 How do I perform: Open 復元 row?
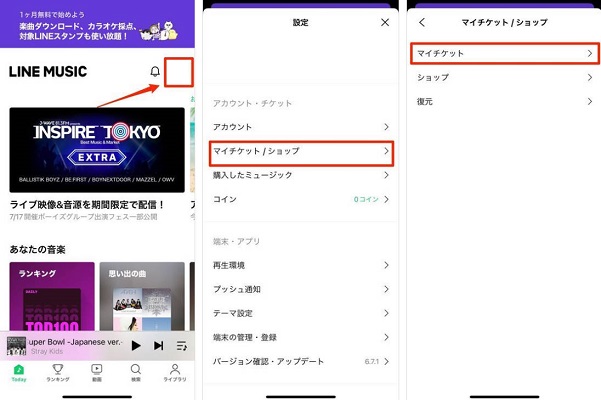[x=504, y=102]
